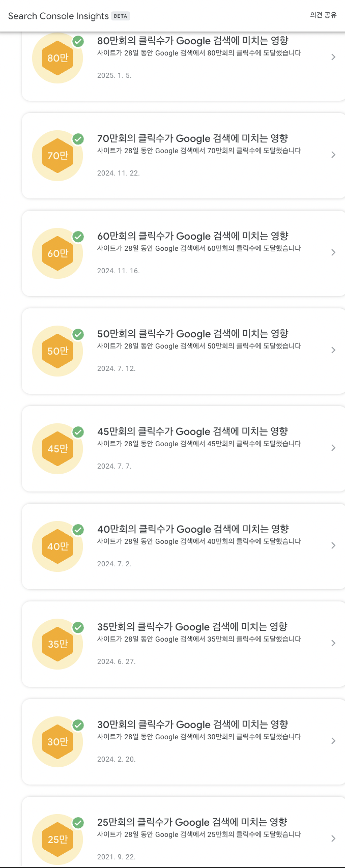Open chevron arrow for 35만 clicks card

coord(333,643)
